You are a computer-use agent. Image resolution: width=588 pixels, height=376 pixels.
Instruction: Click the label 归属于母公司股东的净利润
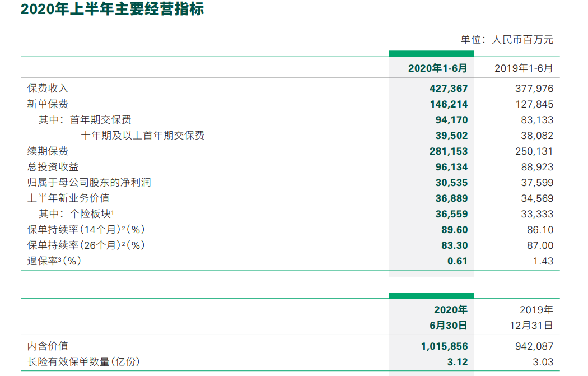coord(89,183)
